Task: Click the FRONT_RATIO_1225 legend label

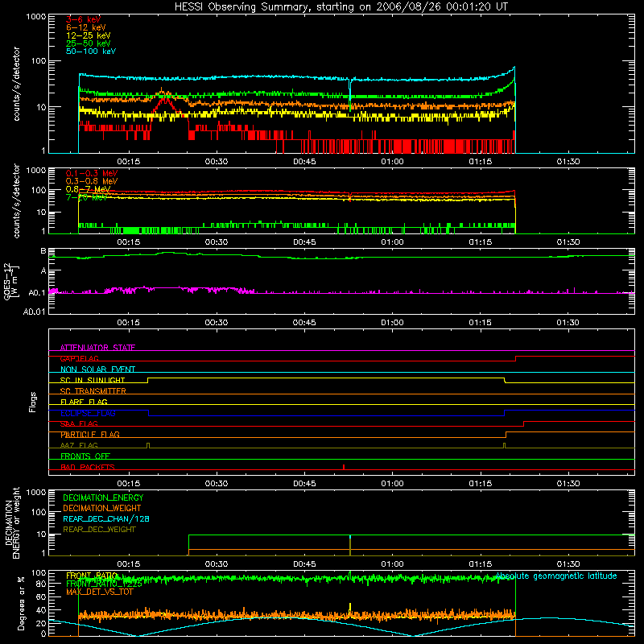Action: tap(105, 584)
